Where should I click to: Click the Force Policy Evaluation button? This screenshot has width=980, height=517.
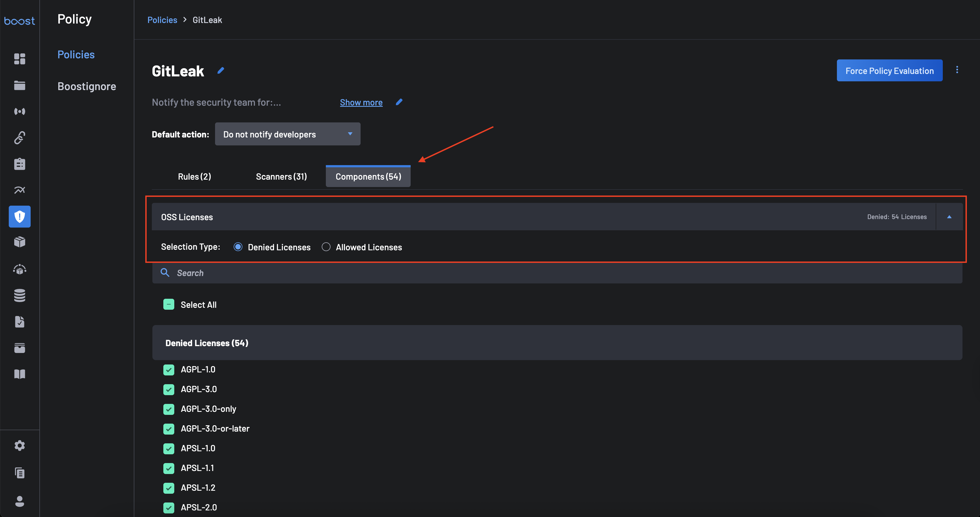(x=889, y=70)
